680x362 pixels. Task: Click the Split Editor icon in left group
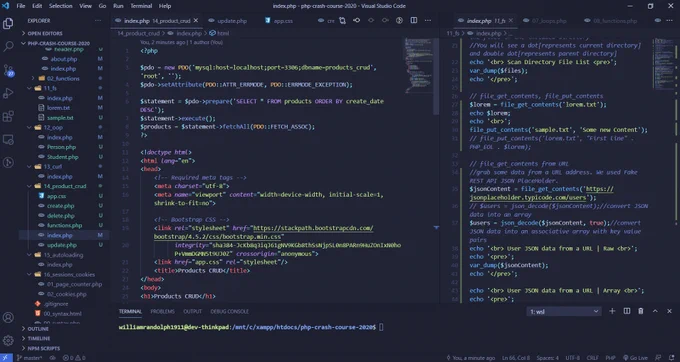[x=414, y=20]
